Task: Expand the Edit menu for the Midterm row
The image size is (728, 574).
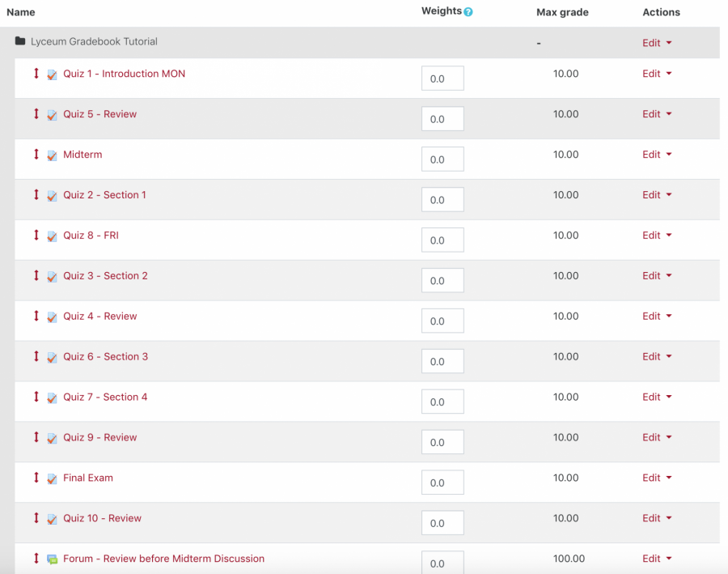Action: click(657, 155)
